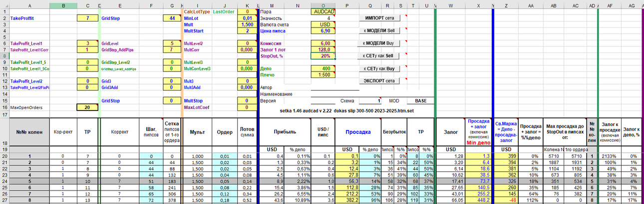Viewport: 644px width, 204px height.
Task: Select row header 18
Action: click(4, 132)
